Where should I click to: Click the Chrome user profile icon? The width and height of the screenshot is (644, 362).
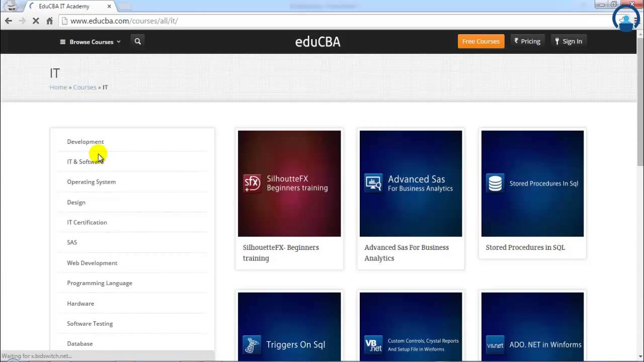pos(11,6)
